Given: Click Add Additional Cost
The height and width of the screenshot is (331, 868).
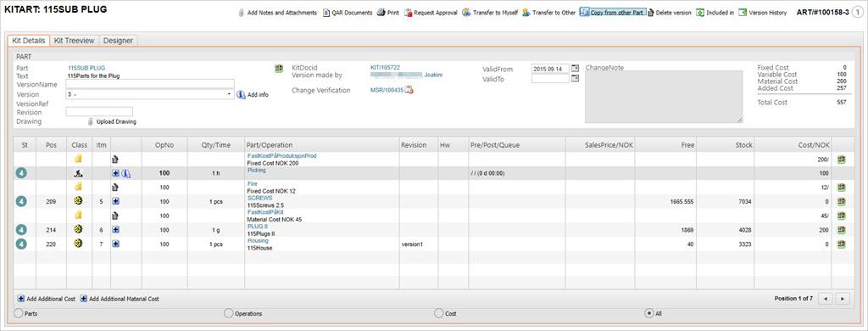Looking at the screenshot, I should (47, 299).
